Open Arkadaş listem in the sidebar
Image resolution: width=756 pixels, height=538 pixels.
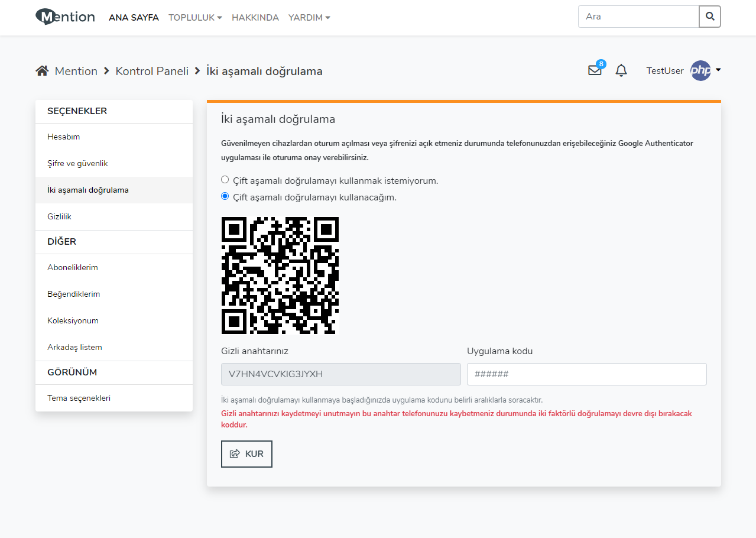pos(114,347)
